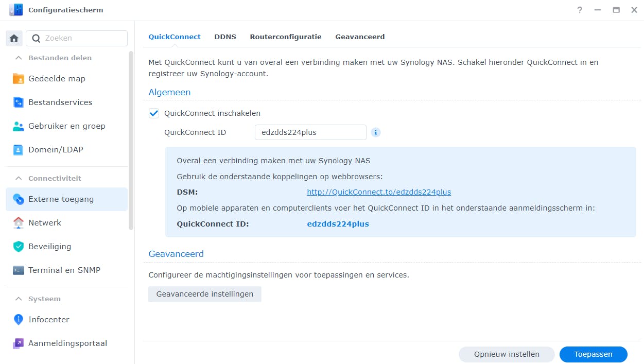Apply settings with the Toepassen button
Screen dimensions: 644x364
(593, 354)
